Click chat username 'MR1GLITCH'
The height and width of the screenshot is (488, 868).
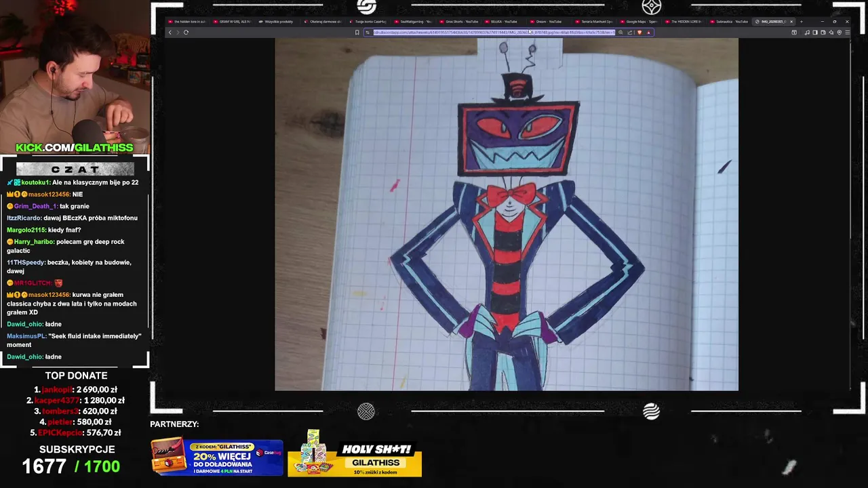point(33,283)
